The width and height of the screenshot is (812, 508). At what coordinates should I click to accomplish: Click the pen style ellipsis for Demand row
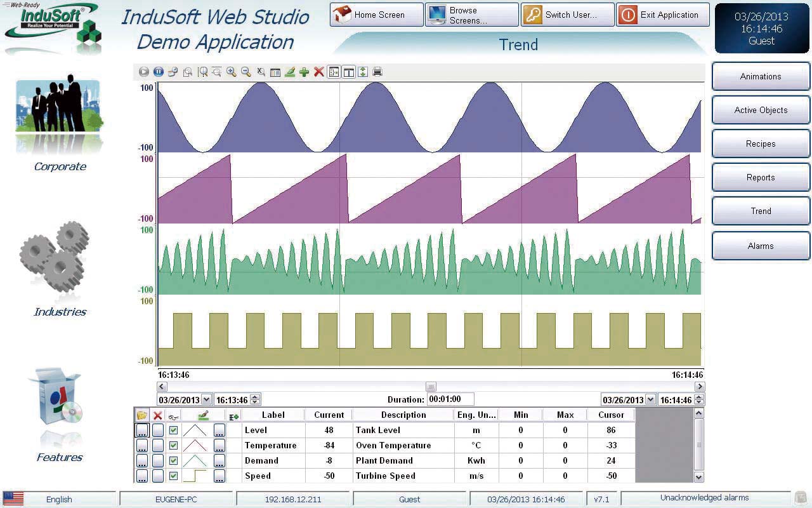point(219,461)
